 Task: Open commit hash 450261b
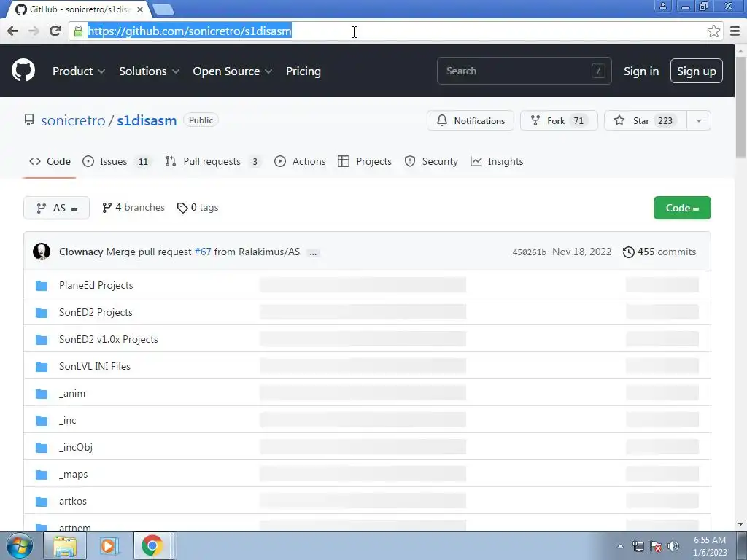[x=530, y=252]
